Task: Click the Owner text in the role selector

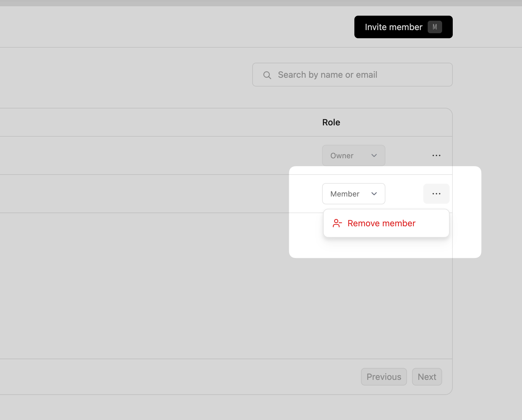Action: pos(342,156)
